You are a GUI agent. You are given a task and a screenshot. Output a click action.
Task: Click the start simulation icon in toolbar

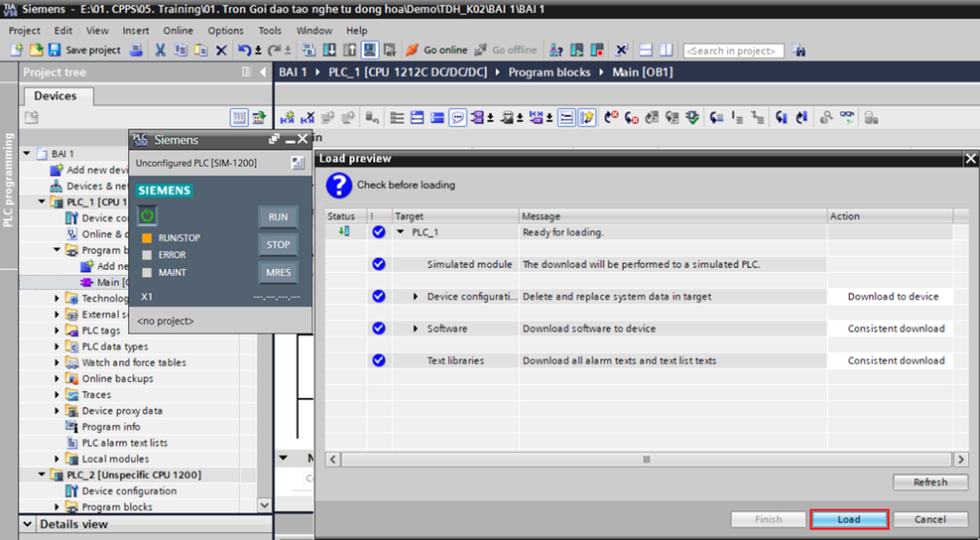[x=369, y=50]
